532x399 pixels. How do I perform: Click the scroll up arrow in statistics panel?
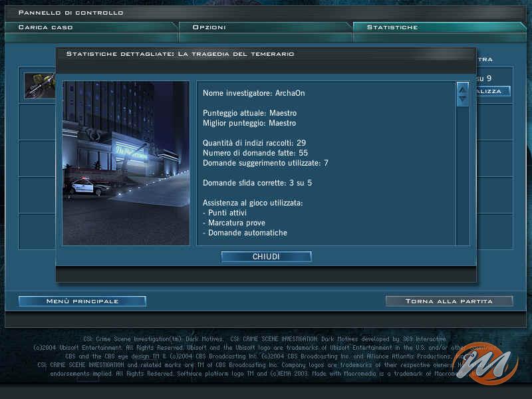(462, 89)
